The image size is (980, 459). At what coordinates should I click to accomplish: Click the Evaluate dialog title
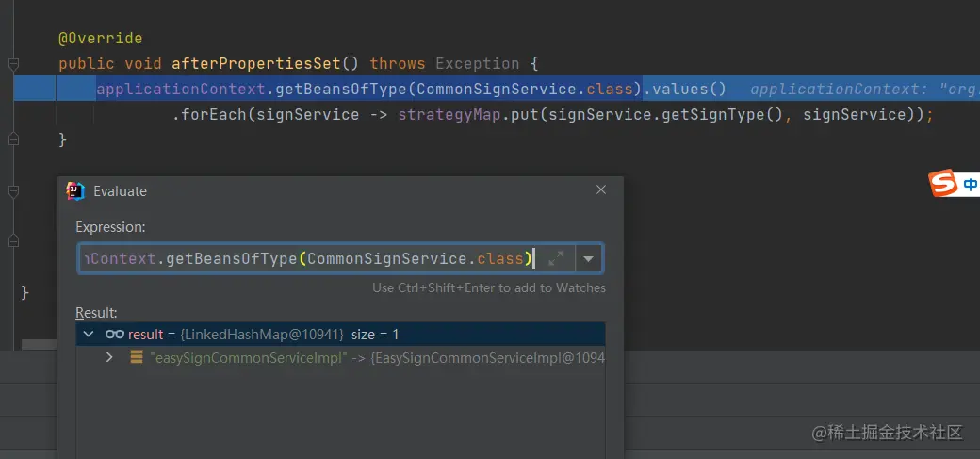tap(120, 191)
